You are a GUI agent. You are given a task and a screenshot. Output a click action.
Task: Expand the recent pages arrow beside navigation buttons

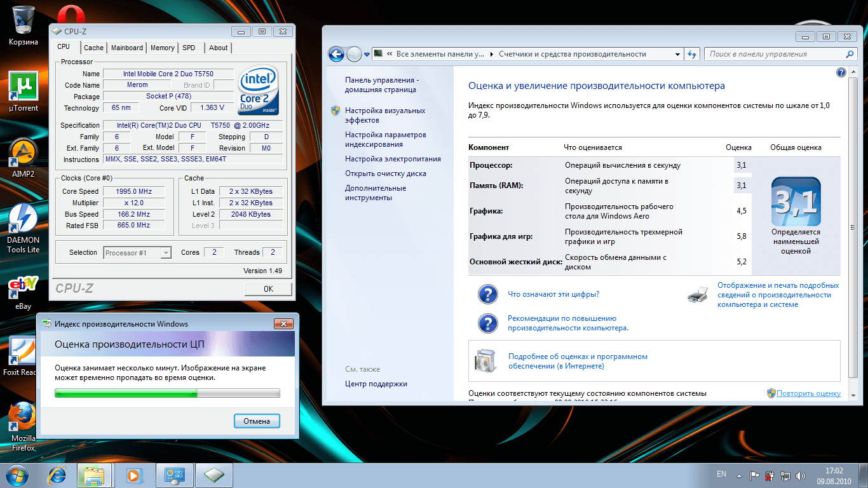coord(366,55)
